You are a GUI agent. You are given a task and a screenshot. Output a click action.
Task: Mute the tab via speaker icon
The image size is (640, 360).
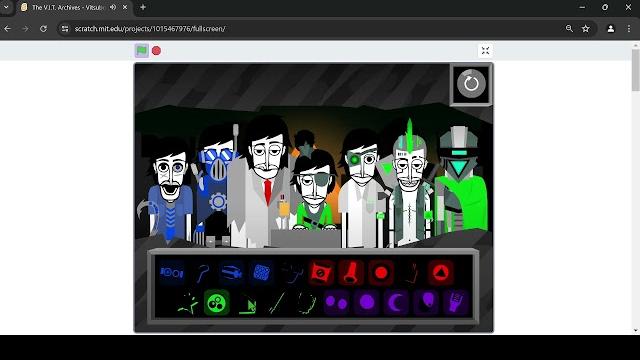click(x=113, y=7)
